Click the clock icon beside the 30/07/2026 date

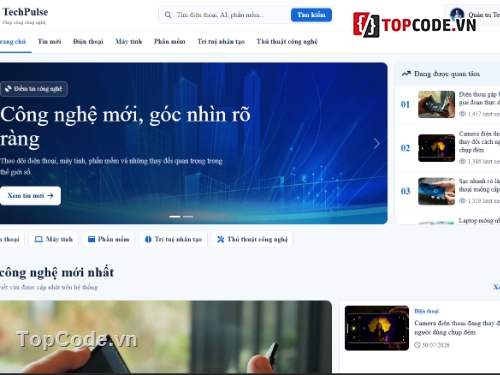click(x=417, y=345)
